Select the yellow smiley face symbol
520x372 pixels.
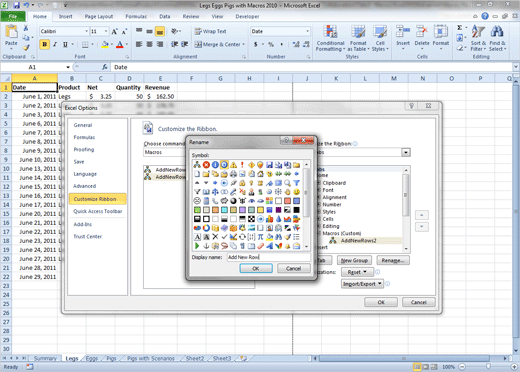296,192
